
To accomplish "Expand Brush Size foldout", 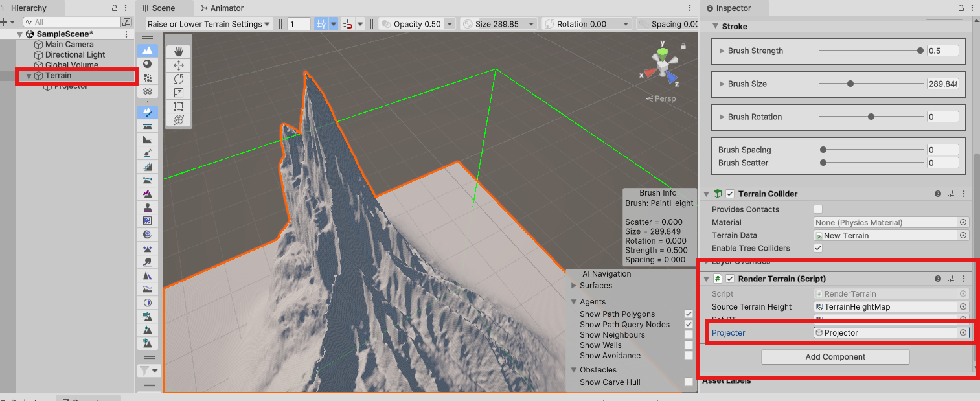I will [x=722, y=84].
